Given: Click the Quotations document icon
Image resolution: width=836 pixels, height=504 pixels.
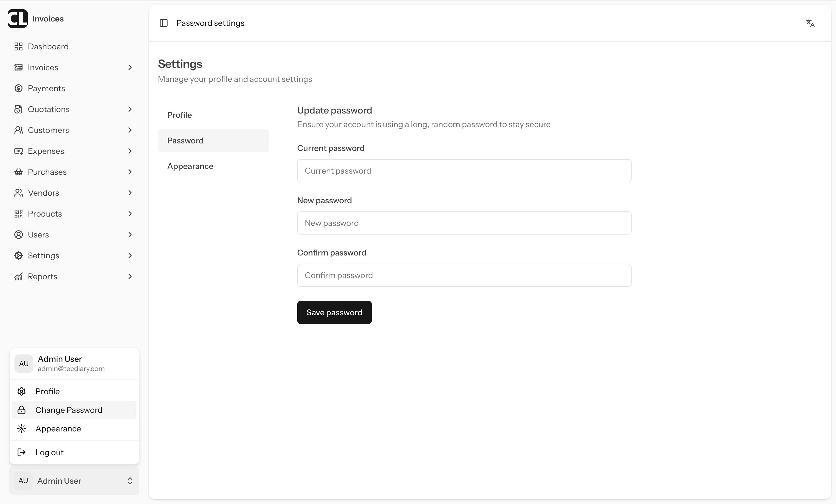Looking at the screenshot, I should (x=19, y=109).
